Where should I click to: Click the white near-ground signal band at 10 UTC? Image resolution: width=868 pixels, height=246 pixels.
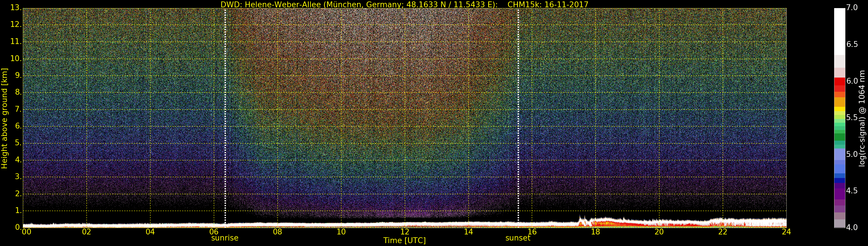click(x=341, y=224)
